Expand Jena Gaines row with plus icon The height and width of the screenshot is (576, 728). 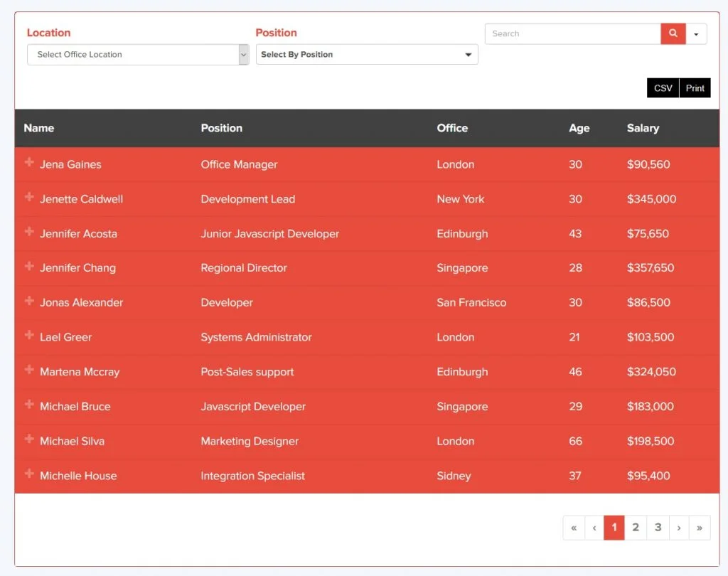[29, 162]
